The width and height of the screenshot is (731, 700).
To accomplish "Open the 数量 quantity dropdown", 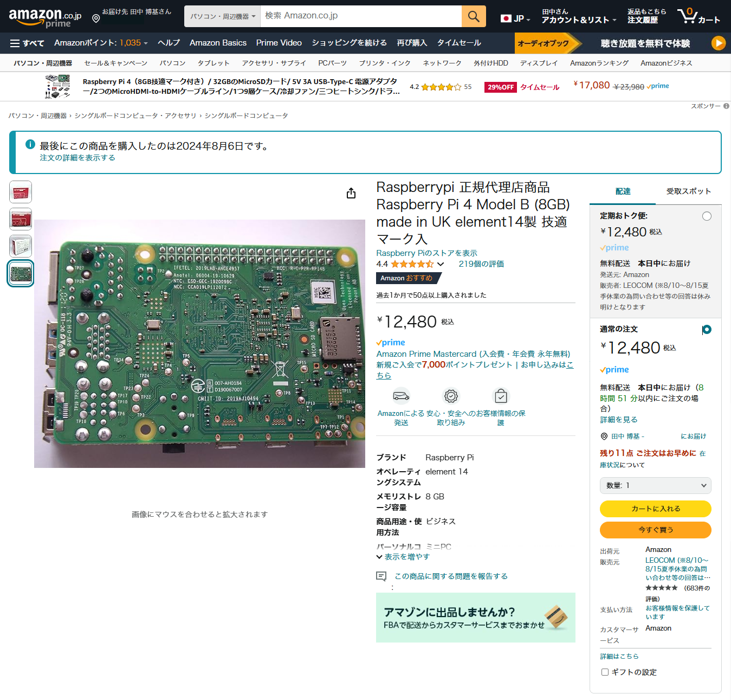I will [655, 486].
